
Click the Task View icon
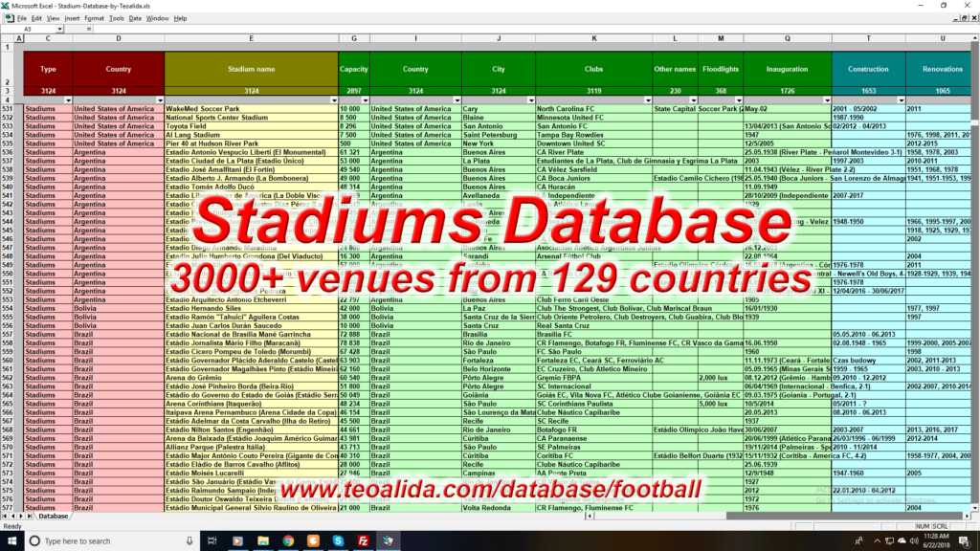pyautogui.click(x=212, y=540)
